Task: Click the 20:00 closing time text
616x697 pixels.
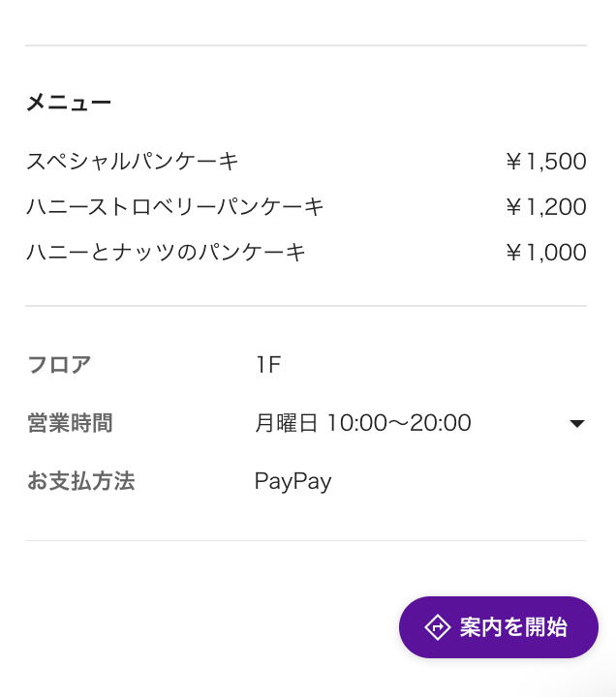Action: pos(441,423)
